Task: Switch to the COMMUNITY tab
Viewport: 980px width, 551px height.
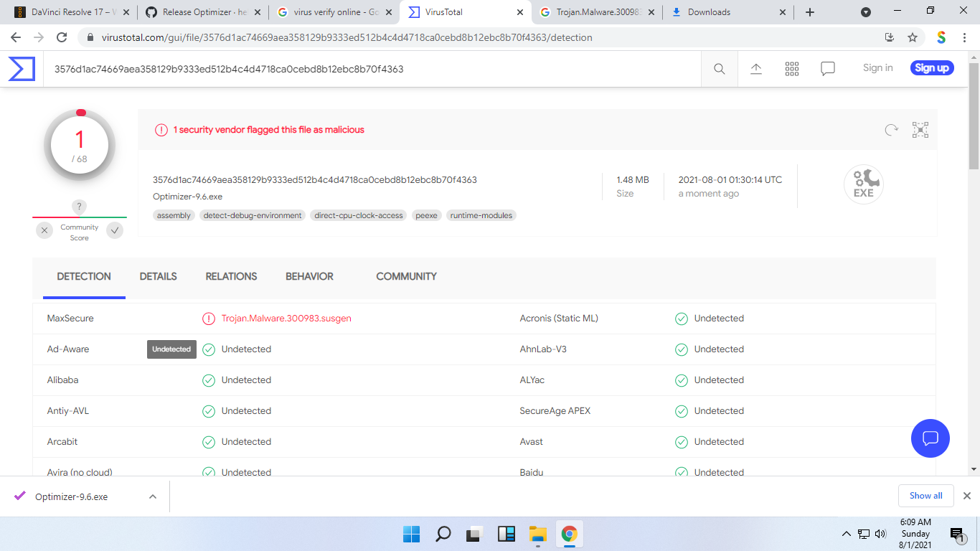Action: 406,276
